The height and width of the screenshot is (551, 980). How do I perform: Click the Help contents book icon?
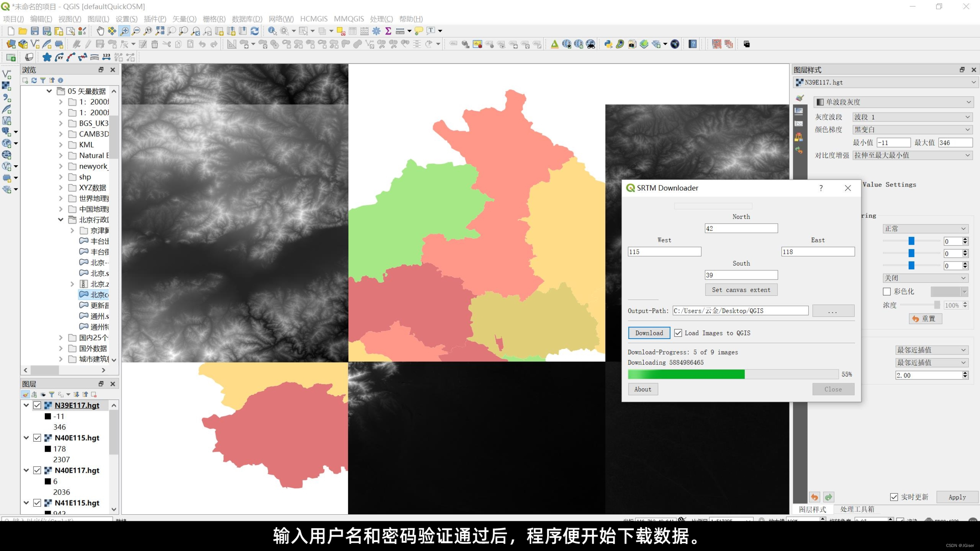coord(693,44)
